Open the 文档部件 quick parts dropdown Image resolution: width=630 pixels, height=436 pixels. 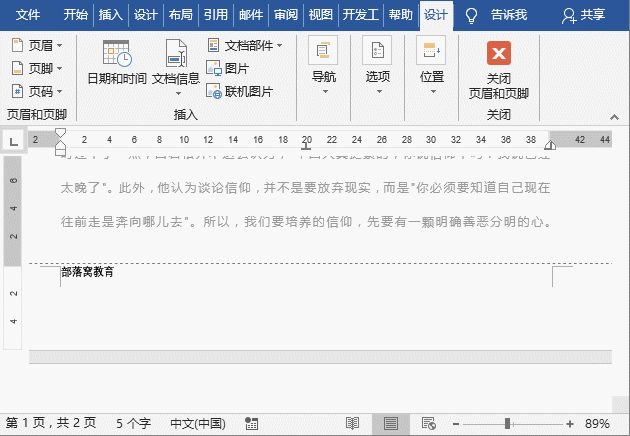[245, 45]
